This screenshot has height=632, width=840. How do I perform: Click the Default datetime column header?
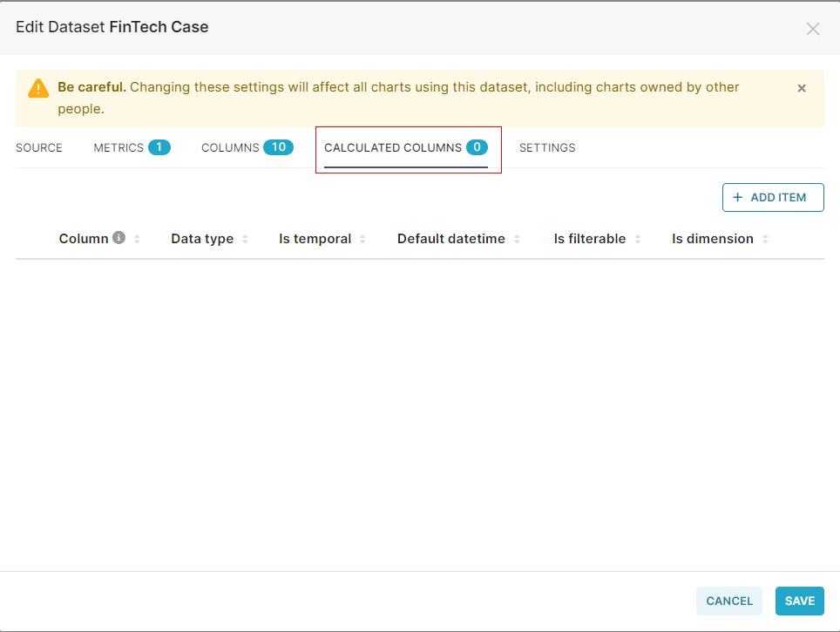pos(451,239)
